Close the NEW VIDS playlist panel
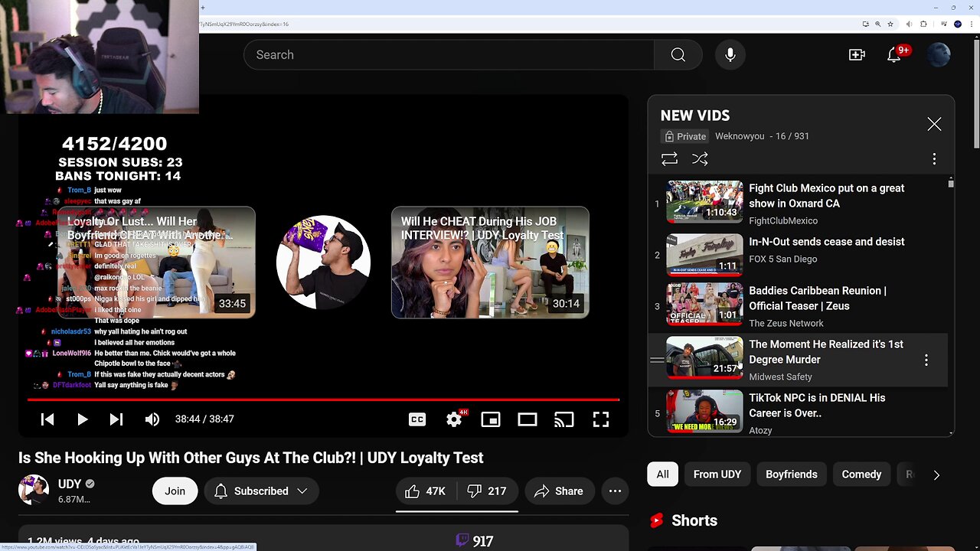Image resolution: width=980 pixels, height=551 pixels. [934, 124]
